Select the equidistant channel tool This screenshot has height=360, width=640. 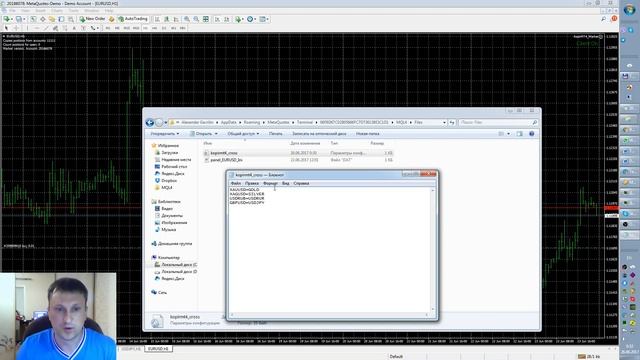pyautogui.click(x=55, y=28)
